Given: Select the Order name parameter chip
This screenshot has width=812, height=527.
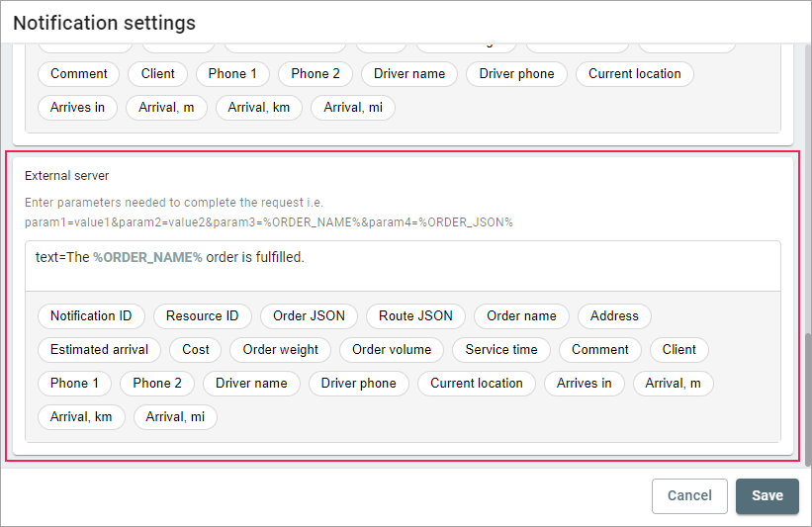Looking at the screenshot, I should coord(521,316).
